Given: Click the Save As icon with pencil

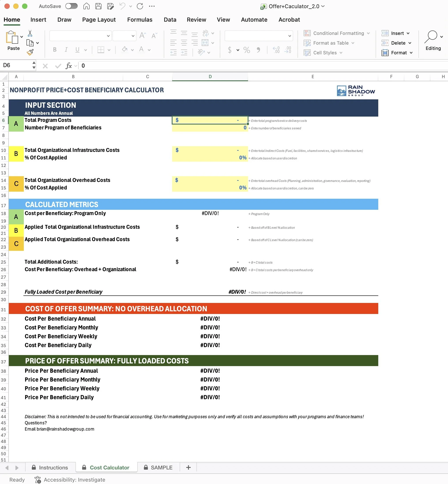Looking at the screenshot, I should coord(111,6).
